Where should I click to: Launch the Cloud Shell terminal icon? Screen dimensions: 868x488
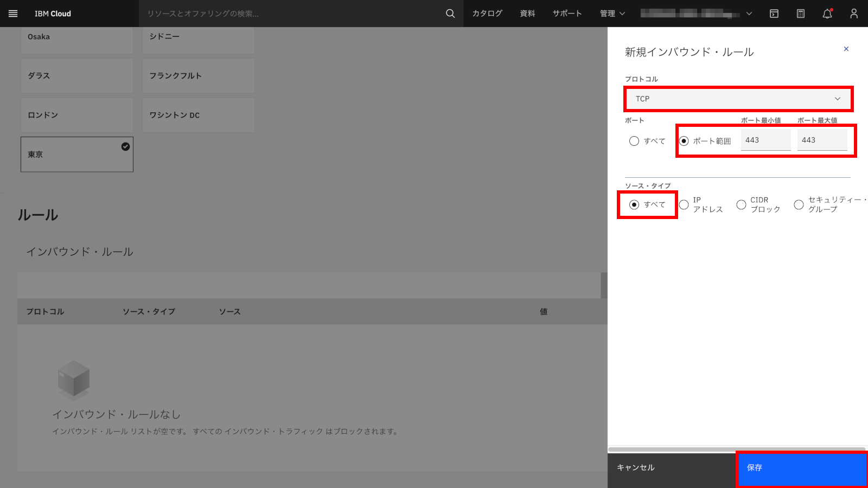(x=774, y=14)
